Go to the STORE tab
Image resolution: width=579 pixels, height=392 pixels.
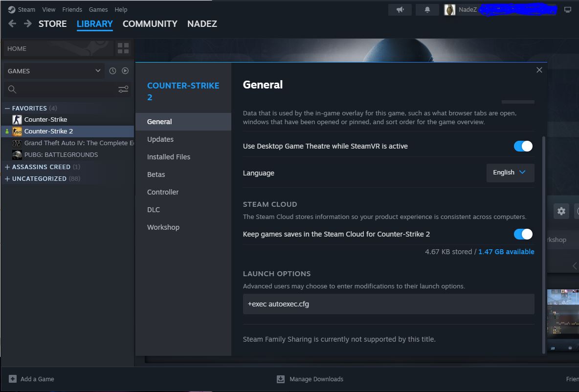pyautogui.click(x=52, y=23)
